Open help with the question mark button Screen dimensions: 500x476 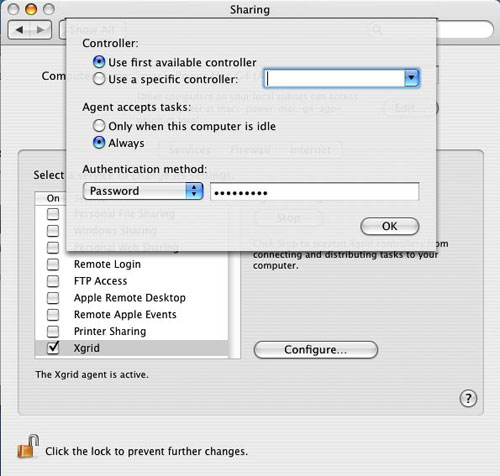(x=468, y=398)
